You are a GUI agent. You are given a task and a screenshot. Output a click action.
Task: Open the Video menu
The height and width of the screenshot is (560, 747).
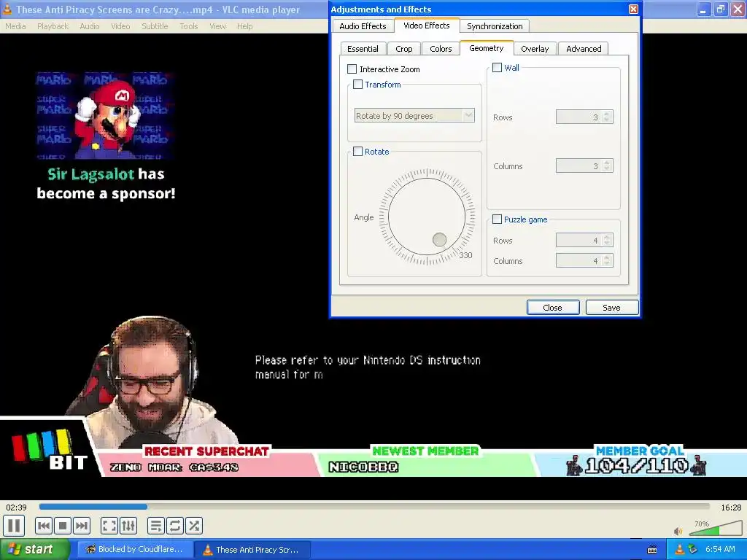click(120, 26)
